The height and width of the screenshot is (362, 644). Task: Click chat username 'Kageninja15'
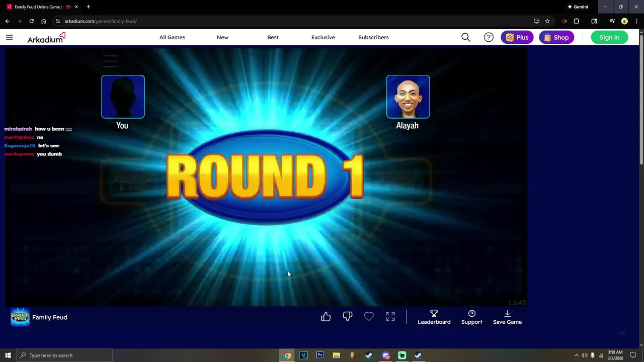coord(20,146)
